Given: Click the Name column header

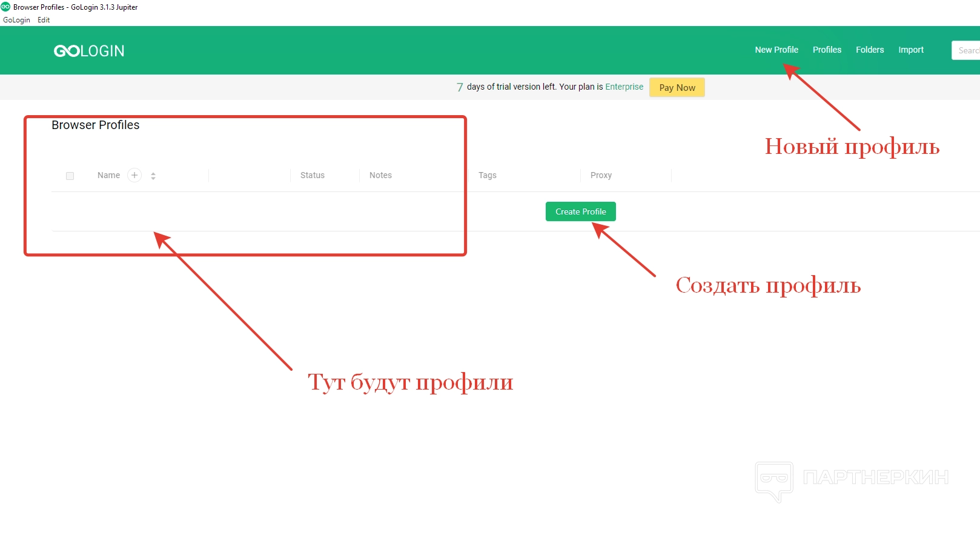Looking at the screenshot, I should [x=109, y=175].
